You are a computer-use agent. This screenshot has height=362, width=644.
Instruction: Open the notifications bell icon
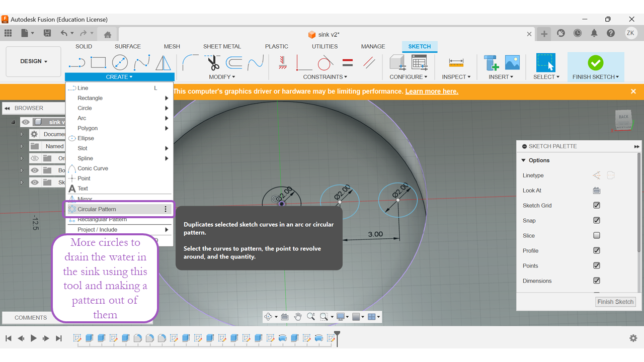[x=594, y=33]
